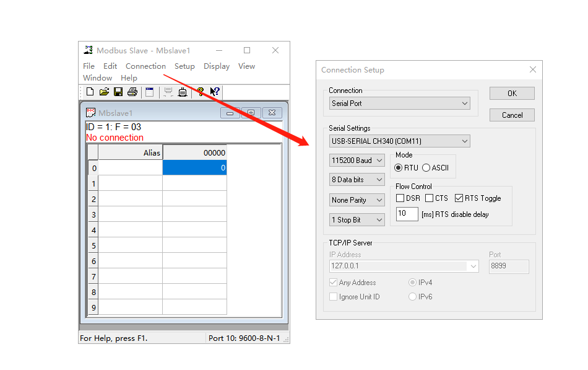588x370 pixels.
Task: Open the Serial Port connection dropdown
Action: click(399, 104)
